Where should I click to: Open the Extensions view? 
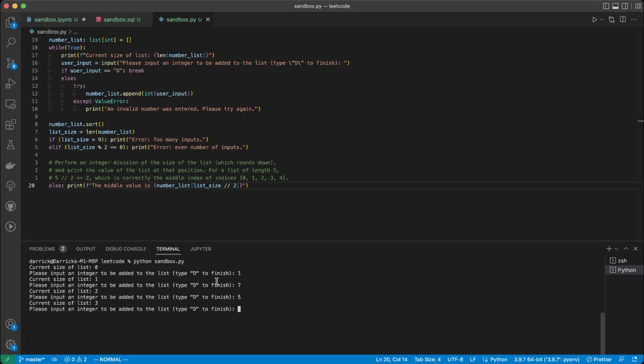(11, 124)
